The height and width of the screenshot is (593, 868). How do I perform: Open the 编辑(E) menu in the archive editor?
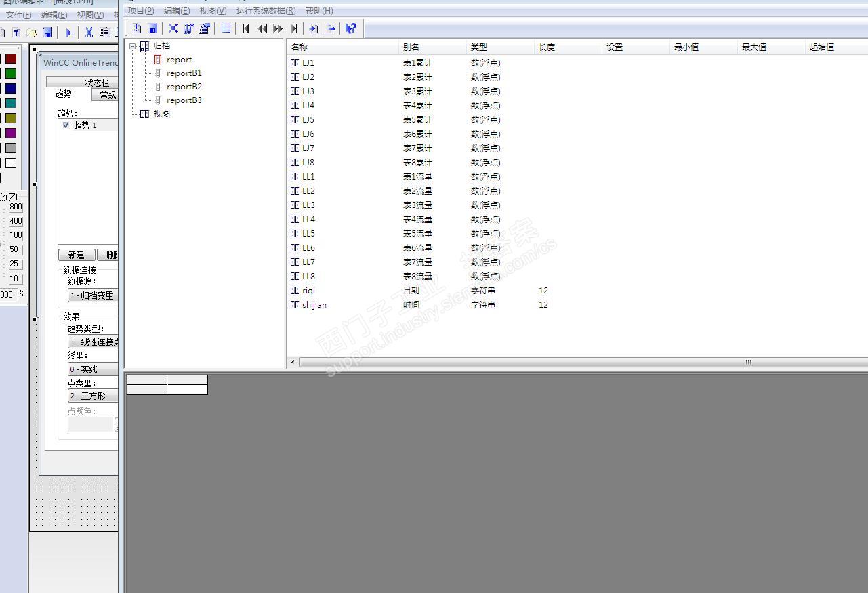(177, 11)
